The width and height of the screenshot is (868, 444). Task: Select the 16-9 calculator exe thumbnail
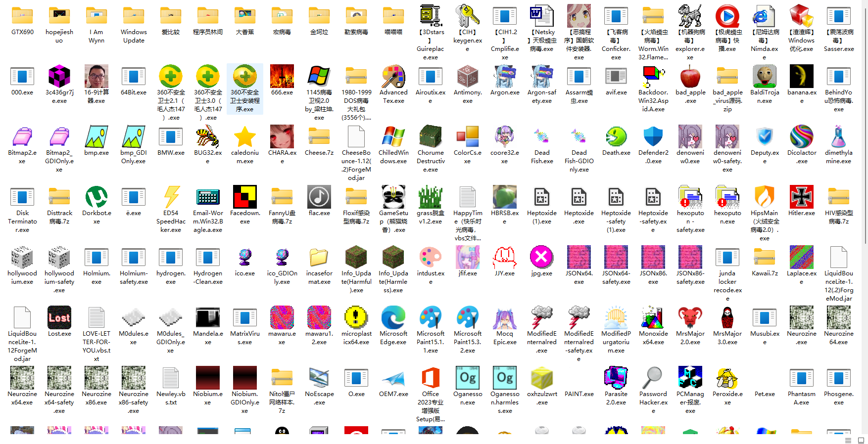point(96,76)
